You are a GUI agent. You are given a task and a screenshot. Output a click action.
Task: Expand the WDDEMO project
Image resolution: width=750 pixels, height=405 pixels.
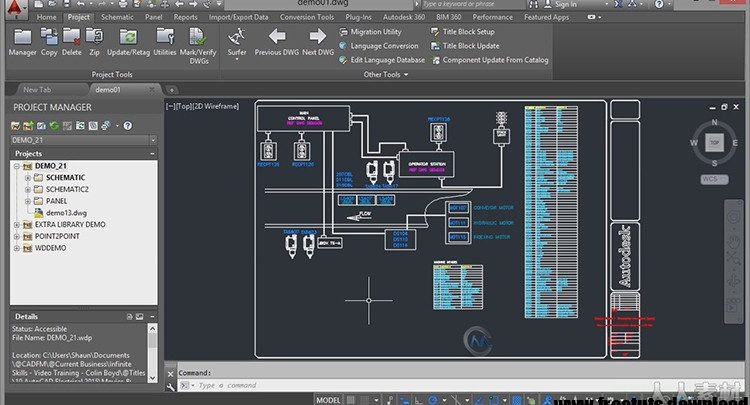coord(17,248)
